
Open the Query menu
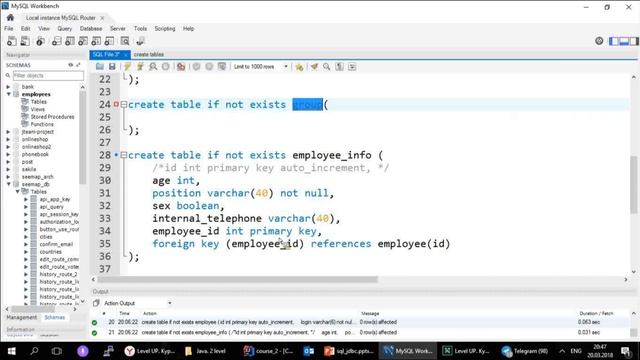click(x=64, y=29)
